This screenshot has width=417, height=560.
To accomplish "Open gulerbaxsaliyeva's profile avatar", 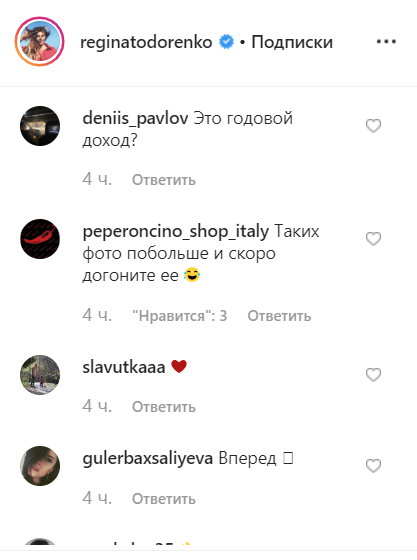I will (x=40, y=466).
